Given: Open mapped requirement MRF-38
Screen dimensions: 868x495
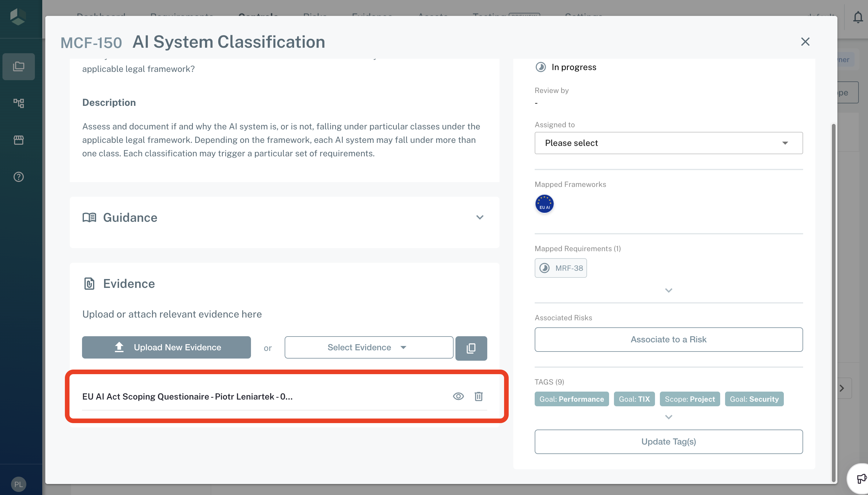Looking at the screenshot, I should 560,268.
